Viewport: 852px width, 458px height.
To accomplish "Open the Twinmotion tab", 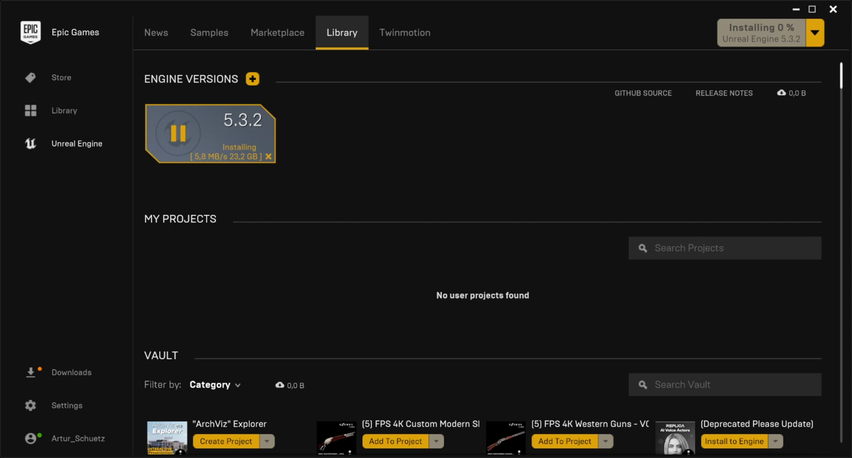I will click(405, 33).
